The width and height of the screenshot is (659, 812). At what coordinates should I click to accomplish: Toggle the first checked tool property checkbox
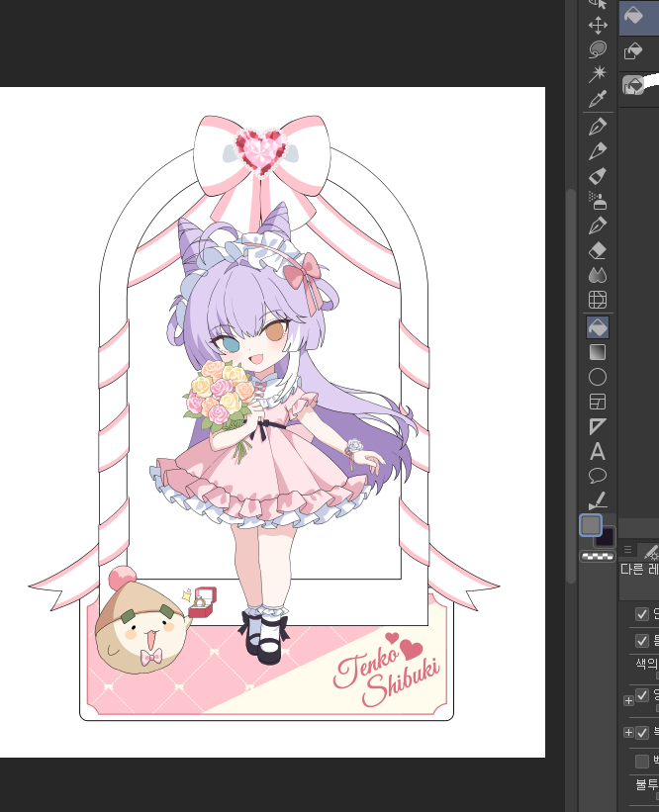pyautogui.click(x=642, y=614)
